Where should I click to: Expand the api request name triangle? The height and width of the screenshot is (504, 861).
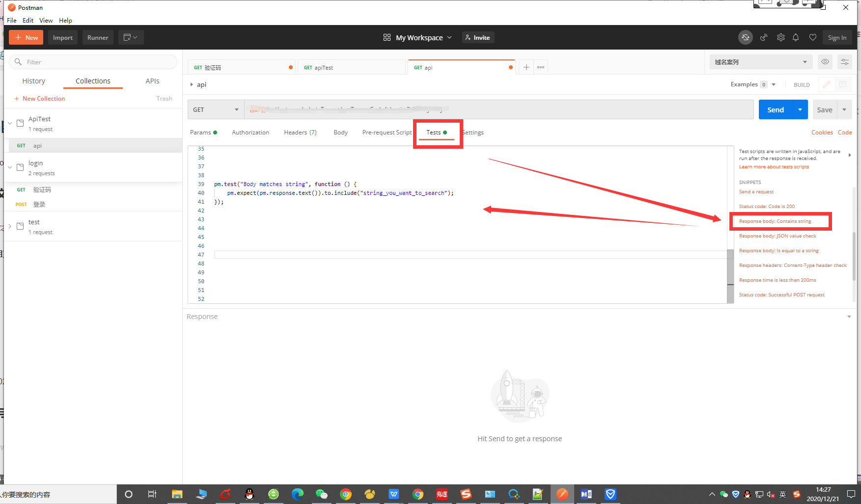click(192, 84)
